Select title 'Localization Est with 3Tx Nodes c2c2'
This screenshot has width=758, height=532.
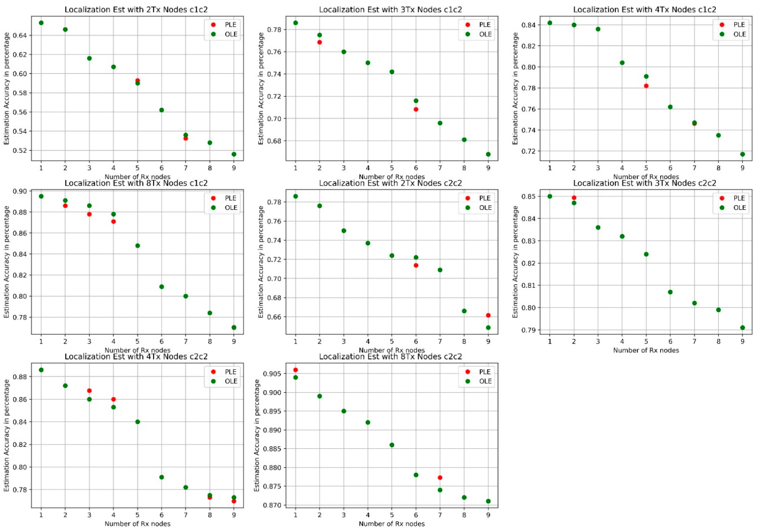click(x=644, y=183)
